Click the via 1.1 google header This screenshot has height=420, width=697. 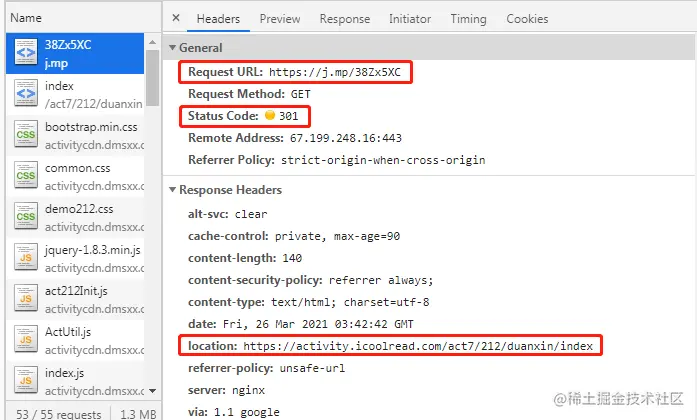coord(234,412)
